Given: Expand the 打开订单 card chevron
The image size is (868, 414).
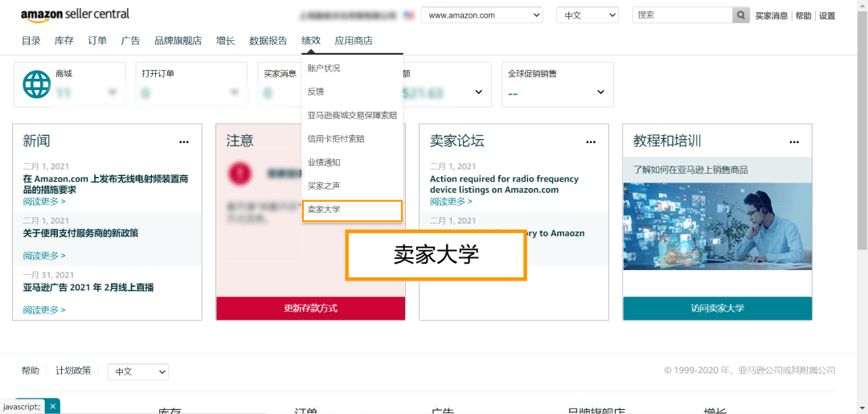Looking at the screenshot, I should tap(235, 92).
